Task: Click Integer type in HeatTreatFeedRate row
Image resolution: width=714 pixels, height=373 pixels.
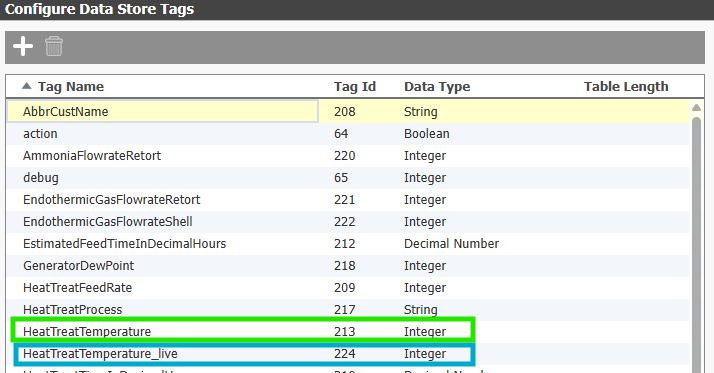Action: 425,287
